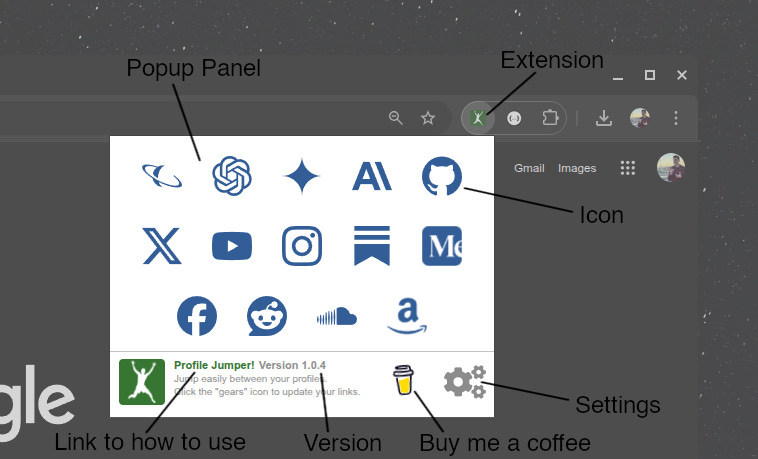Viewport: 758px width, 459px height.
Task: Open the Anthropic icon link
Action: 372,176
